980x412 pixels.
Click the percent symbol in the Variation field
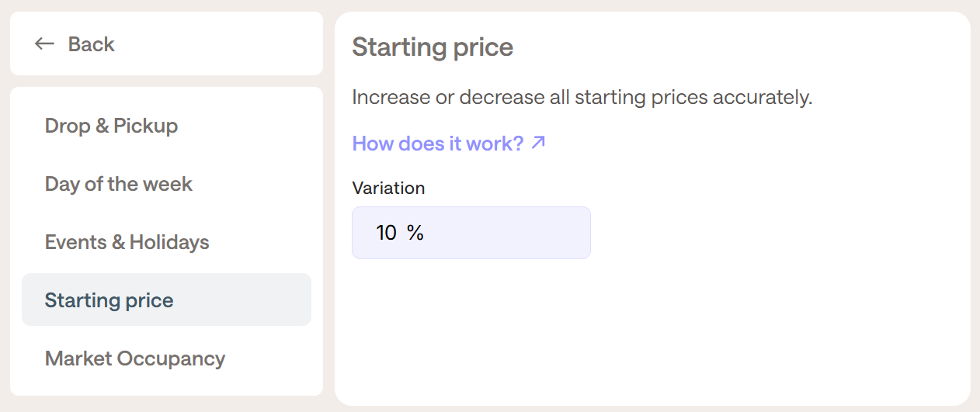415,233
